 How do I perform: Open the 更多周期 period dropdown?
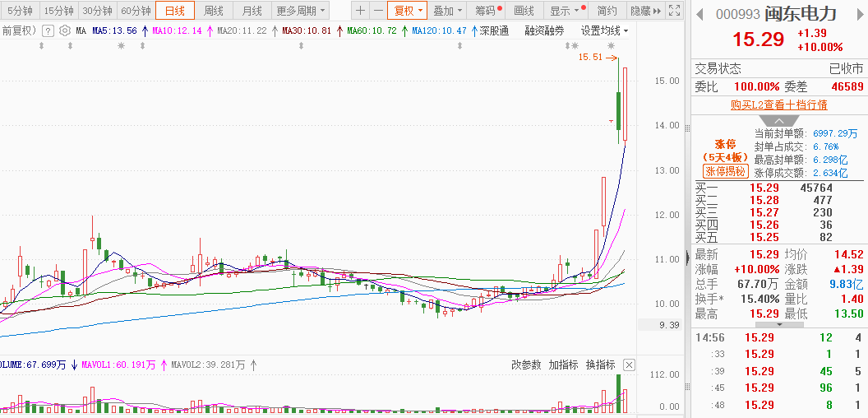301,10
